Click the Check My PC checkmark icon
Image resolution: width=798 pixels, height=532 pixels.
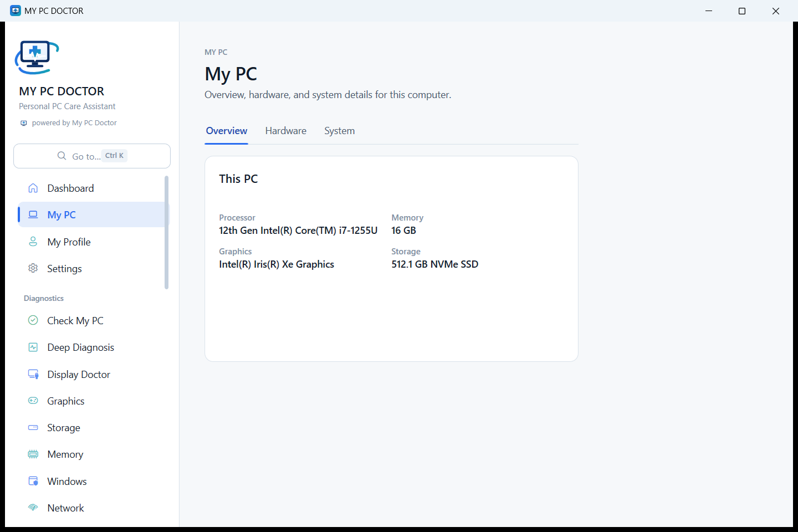33,320
